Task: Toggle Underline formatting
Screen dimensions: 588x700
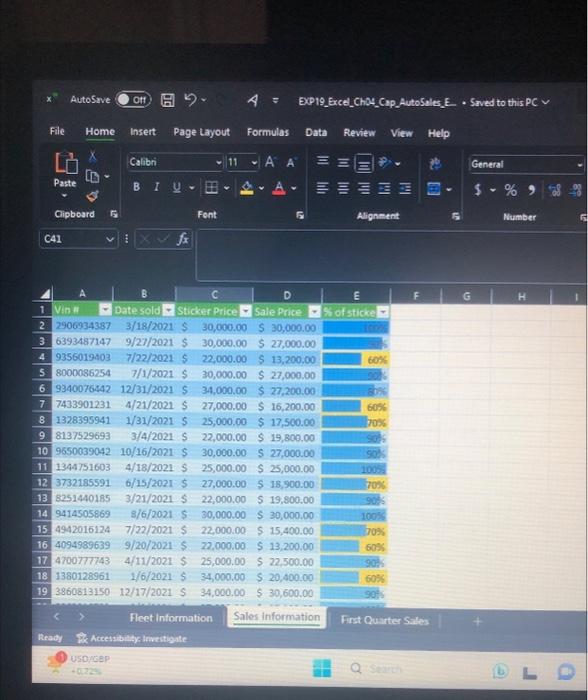Action: point(177,188)
